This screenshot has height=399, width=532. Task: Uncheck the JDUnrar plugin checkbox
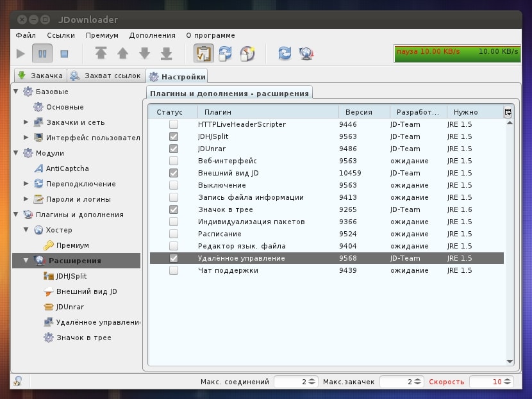point(174,149)
